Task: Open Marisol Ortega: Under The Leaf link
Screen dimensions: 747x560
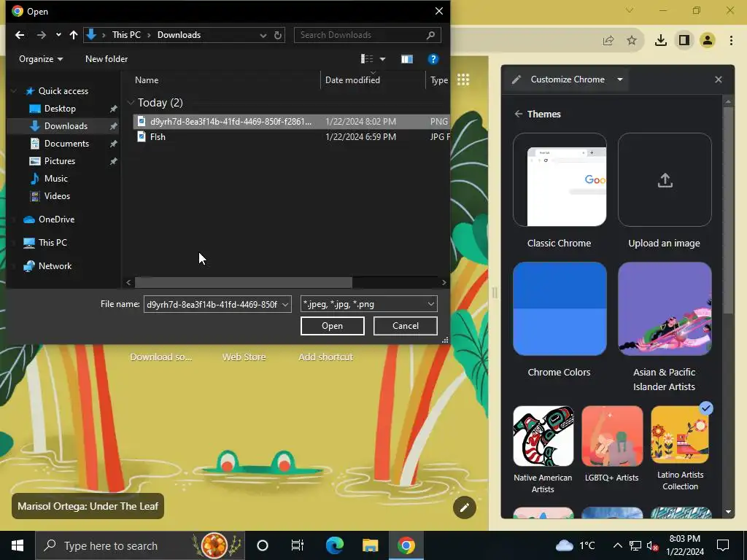Action: (x=88, y=506)
